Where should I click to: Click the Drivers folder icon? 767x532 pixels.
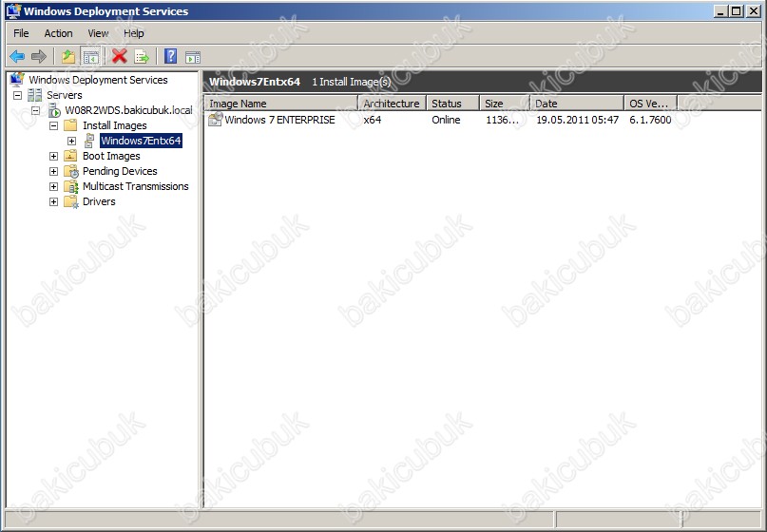(71, 201)
